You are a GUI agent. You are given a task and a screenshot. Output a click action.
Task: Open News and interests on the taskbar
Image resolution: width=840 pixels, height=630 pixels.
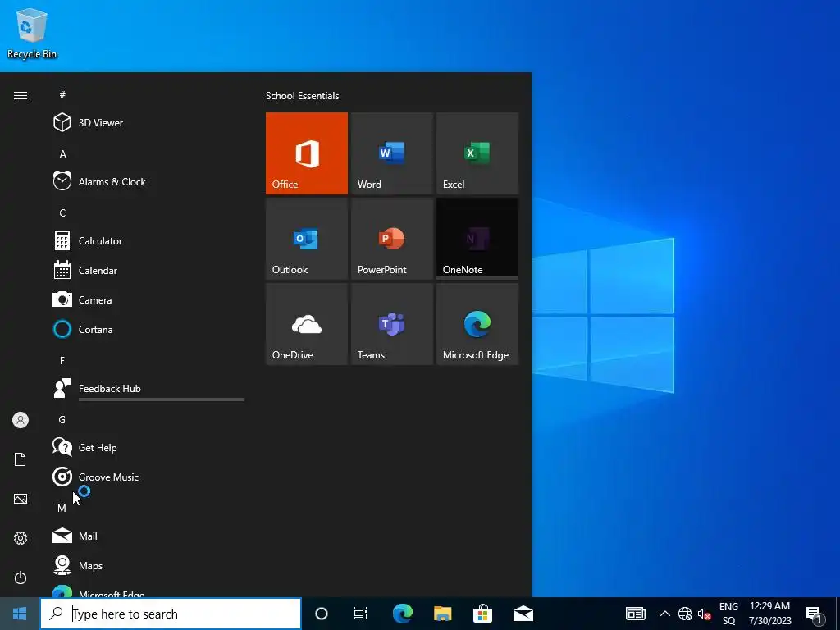[636, 614]
